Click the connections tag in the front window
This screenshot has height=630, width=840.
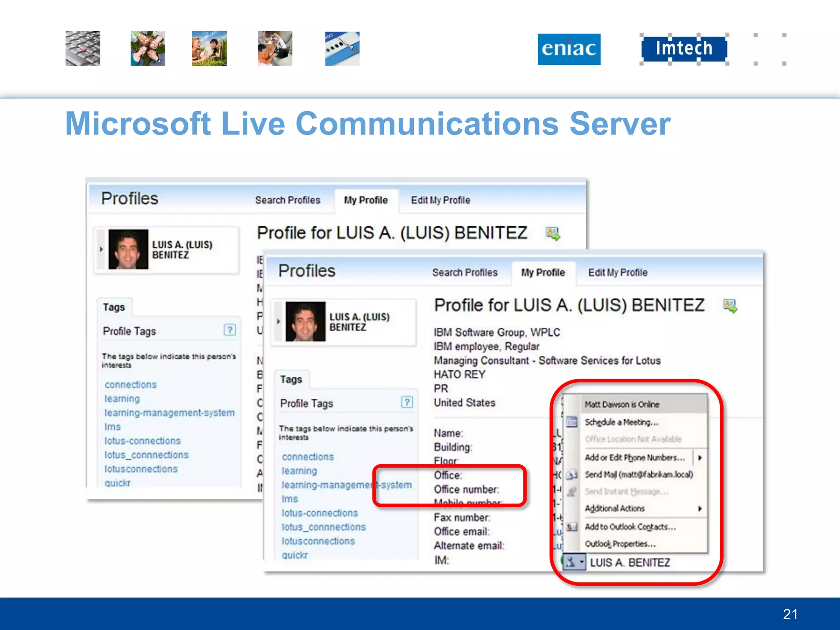[x=308, y=457]
